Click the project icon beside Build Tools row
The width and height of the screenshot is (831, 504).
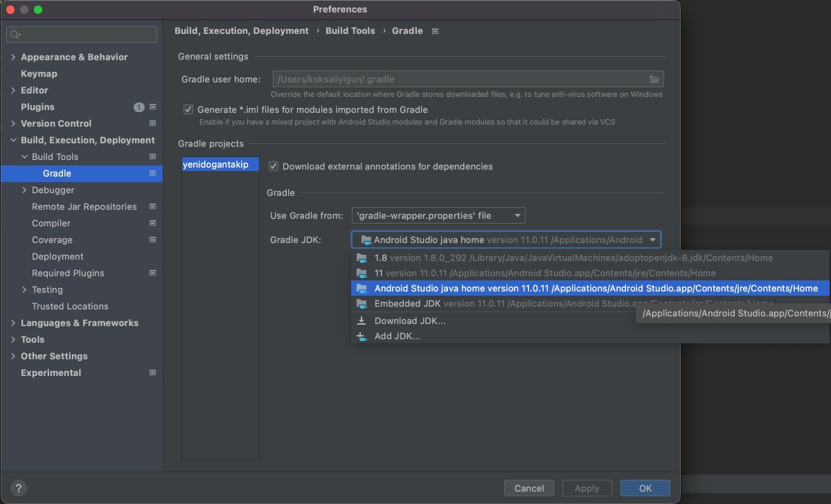pyautogui.click(x=152, y=157)
